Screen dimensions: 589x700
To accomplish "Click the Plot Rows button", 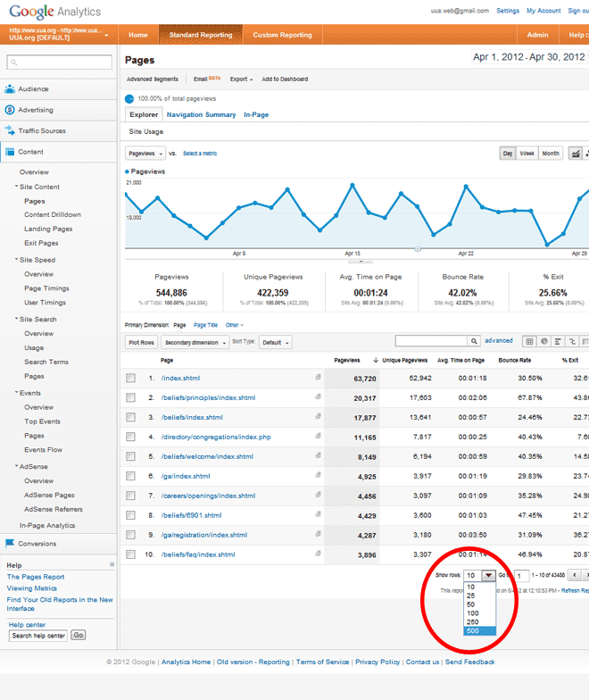I will [x=141, y=343].
